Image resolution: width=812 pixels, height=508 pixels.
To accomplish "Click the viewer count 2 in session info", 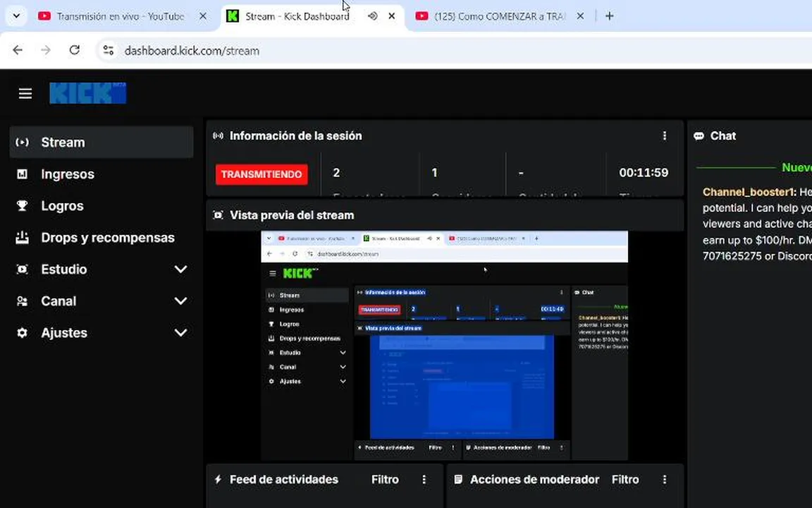I will 337,173.
